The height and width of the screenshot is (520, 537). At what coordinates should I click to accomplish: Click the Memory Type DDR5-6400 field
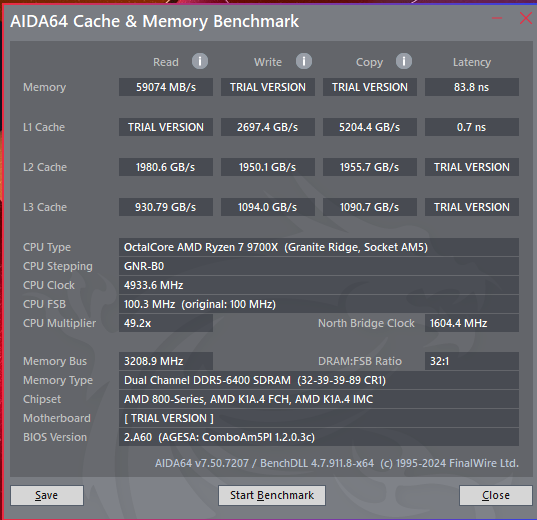(x=319, y=380)
